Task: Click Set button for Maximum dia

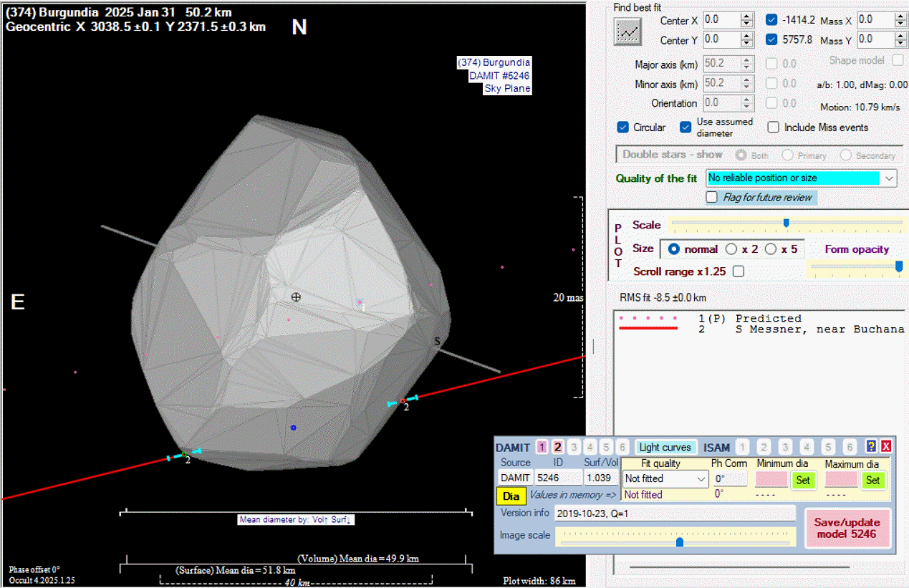Action: [872, 480]
